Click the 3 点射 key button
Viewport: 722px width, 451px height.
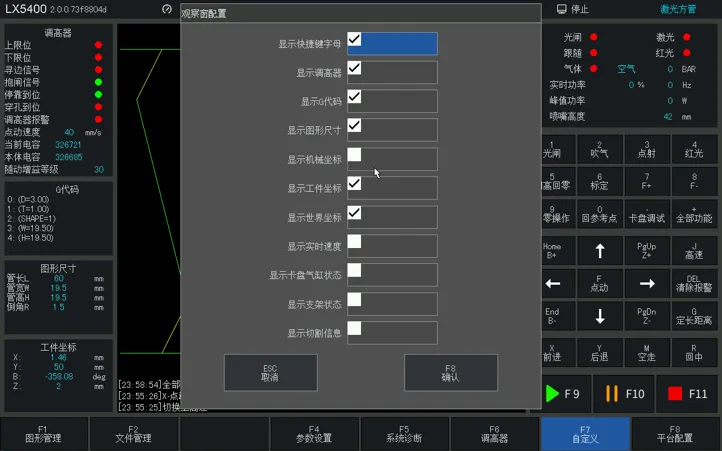click(647, 149)
